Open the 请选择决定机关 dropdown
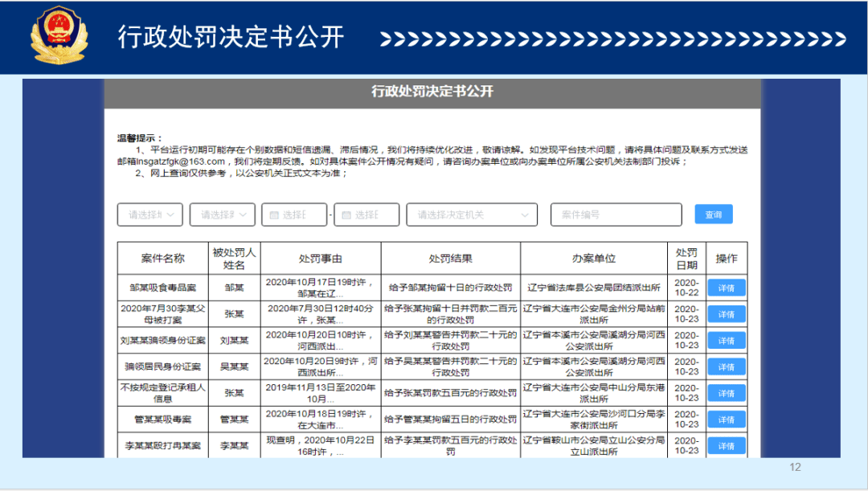This screenshot has width=868, height=491. point(472,215)
